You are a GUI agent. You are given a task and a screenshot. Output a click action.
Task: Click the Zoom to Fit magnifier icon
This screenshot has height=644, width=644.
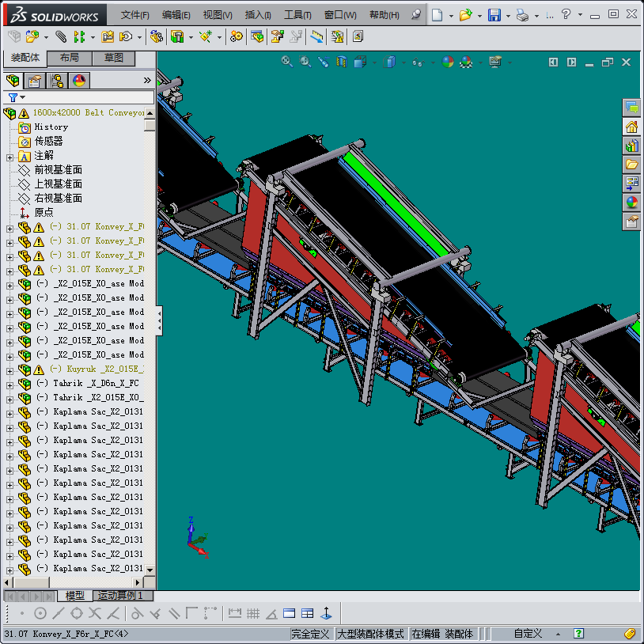pyautogui.click(x=287, y=62)
